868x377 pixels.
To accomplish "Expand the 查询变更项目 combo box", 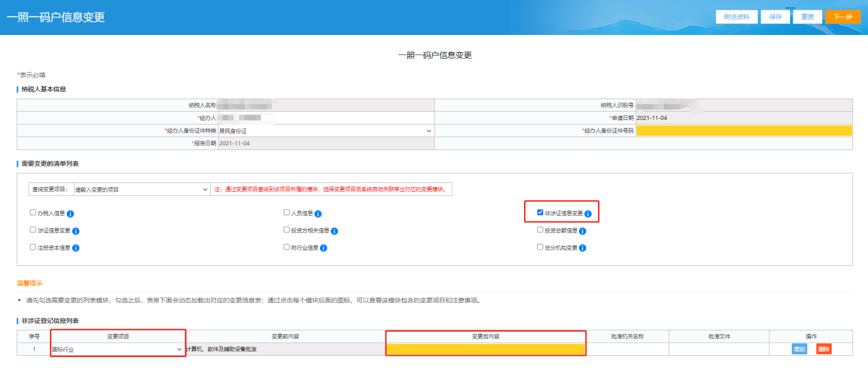I will 140,189.
